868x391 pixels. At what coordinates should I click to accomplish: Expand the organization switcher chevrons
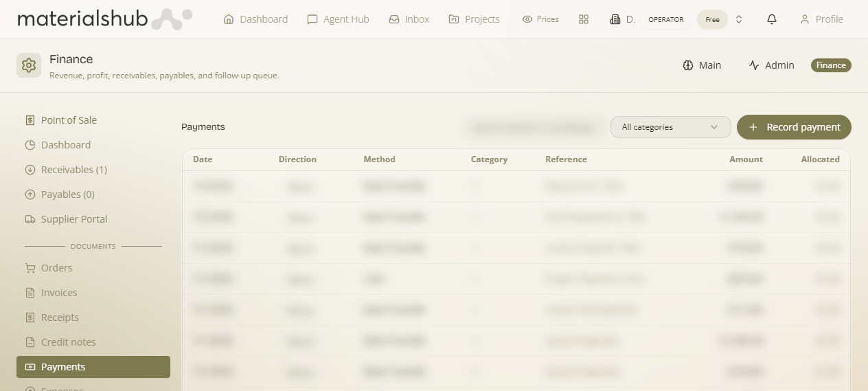[739, 19]
